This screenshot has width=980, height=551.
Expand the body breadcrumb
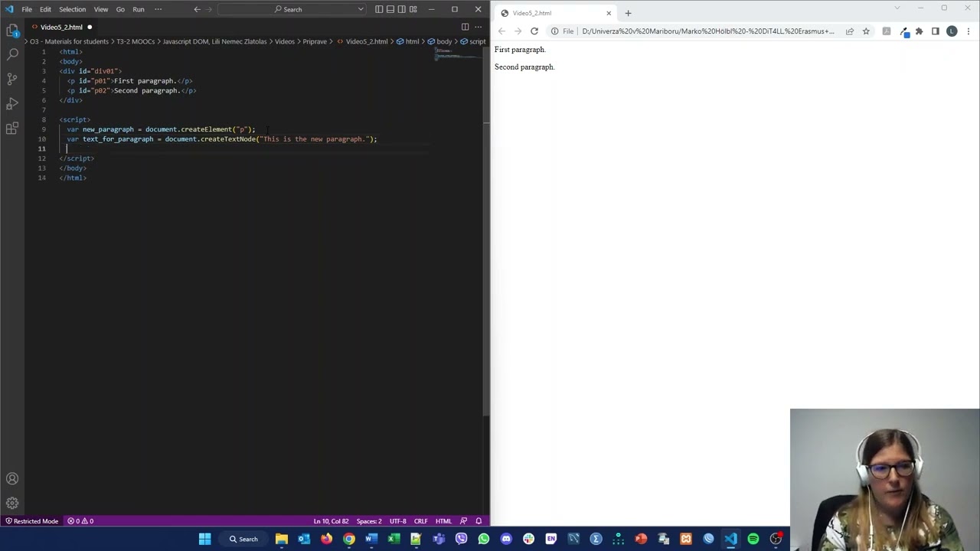coord(440,41)
